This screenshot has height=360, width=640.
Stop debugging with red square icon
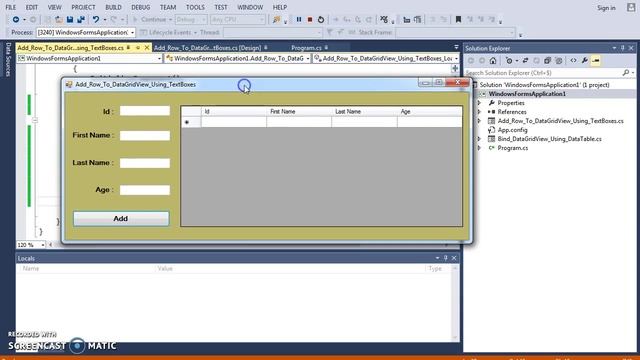(310, 20)
